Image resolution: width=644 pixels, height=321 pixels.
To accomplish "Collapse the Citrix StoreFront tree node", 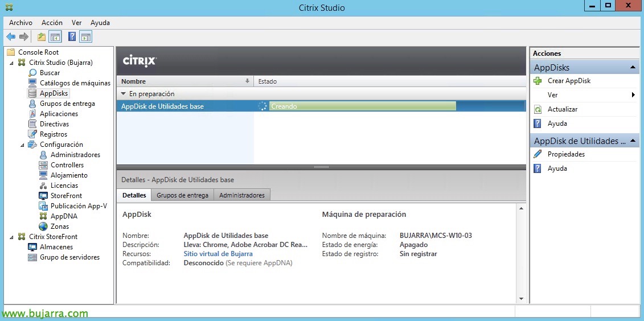I will [x=11, y=237].
